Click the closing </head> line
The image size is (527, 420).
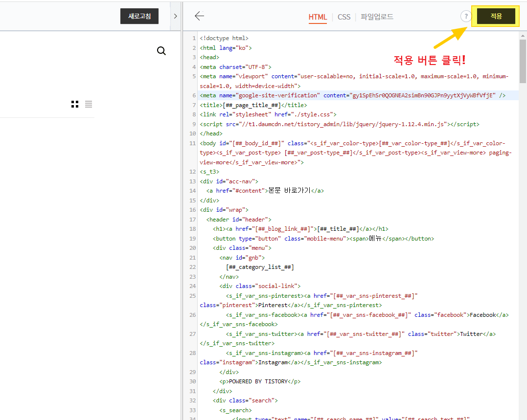(211, 133)
